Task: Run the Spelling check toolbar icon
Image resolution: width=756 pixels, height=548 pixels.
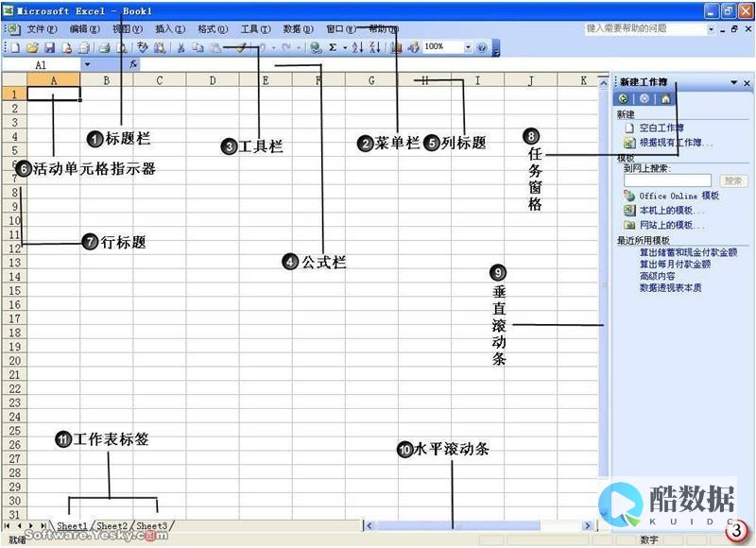Action: (x=143, y=47)
